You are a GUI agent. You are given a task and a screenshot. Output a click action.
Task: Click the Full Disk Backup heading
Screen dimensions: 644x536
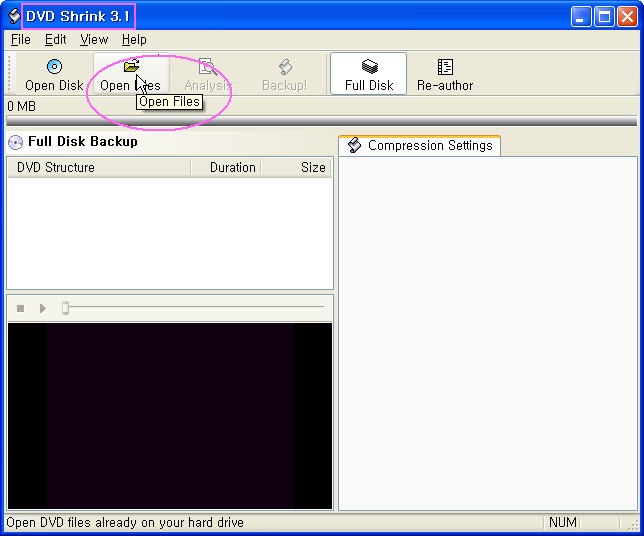pyautogui.click(x=83, y=141)
